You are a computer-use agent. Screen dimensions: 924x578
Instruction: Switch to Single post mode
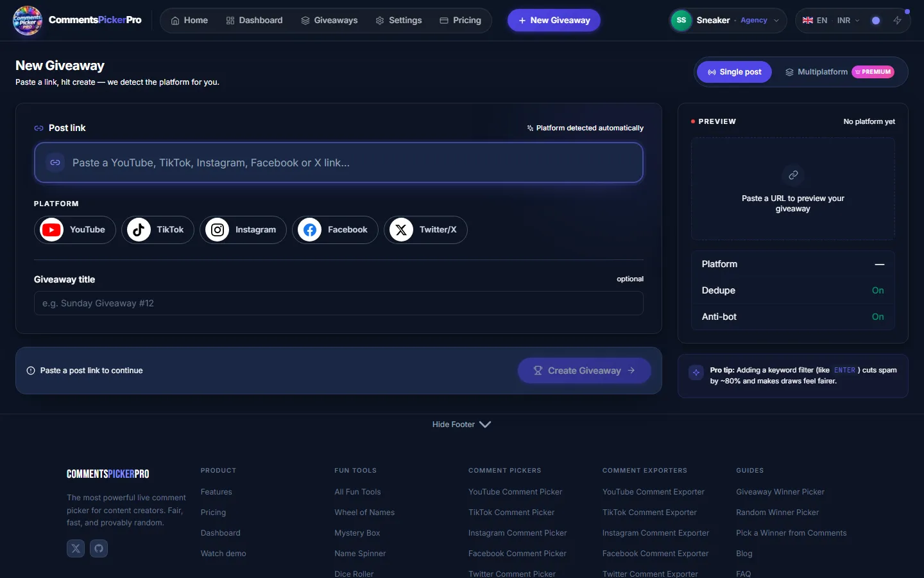tap(734, 72)
